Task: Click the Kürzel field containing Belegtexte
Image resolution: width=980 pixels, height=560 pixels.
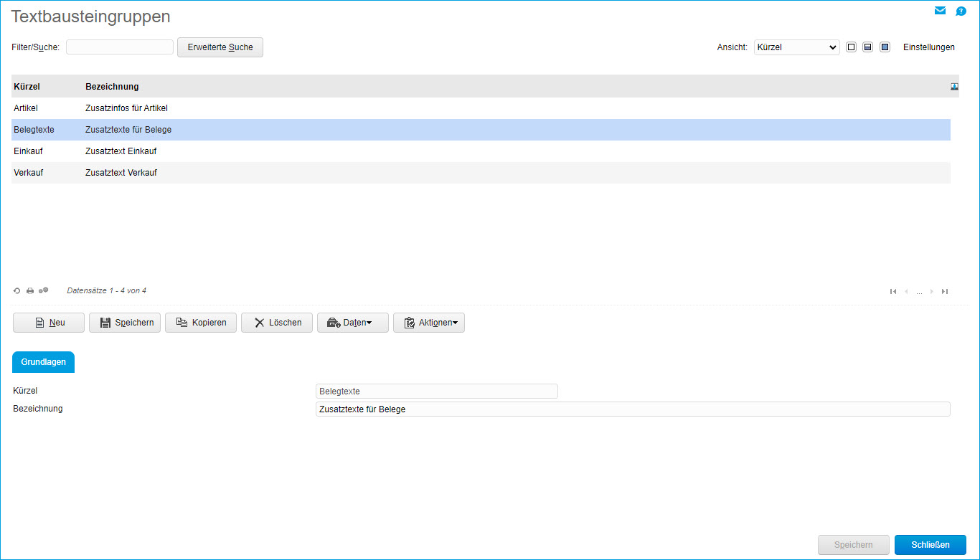Action: [x=437, y=391]
